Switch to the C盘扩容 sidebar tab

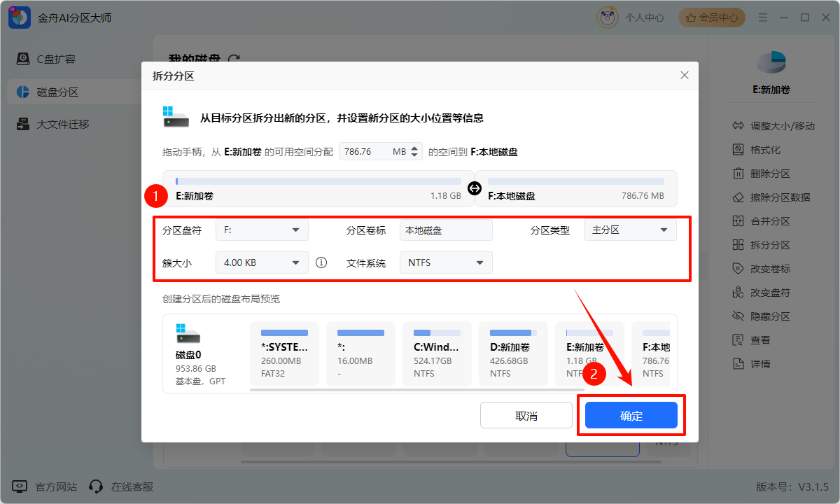pyautogui.click(x=55, y=59)
